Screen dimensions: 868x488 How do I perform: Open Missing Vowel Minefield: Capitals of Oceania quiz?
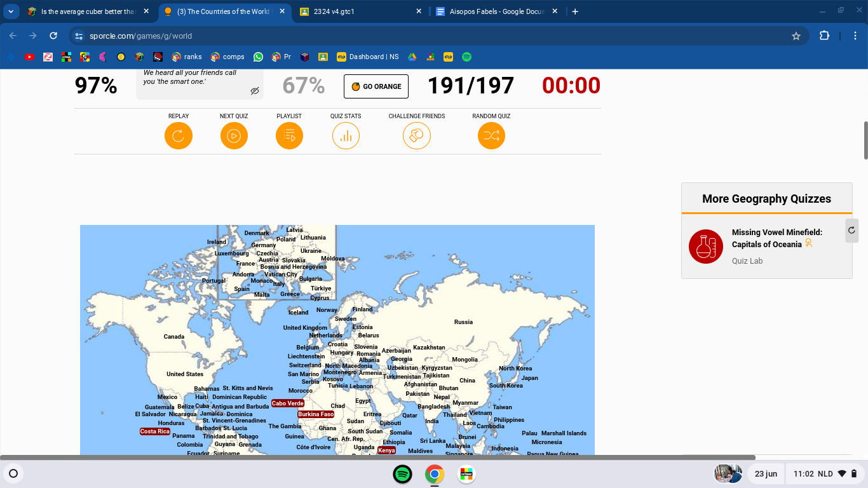tap(777, 238)
